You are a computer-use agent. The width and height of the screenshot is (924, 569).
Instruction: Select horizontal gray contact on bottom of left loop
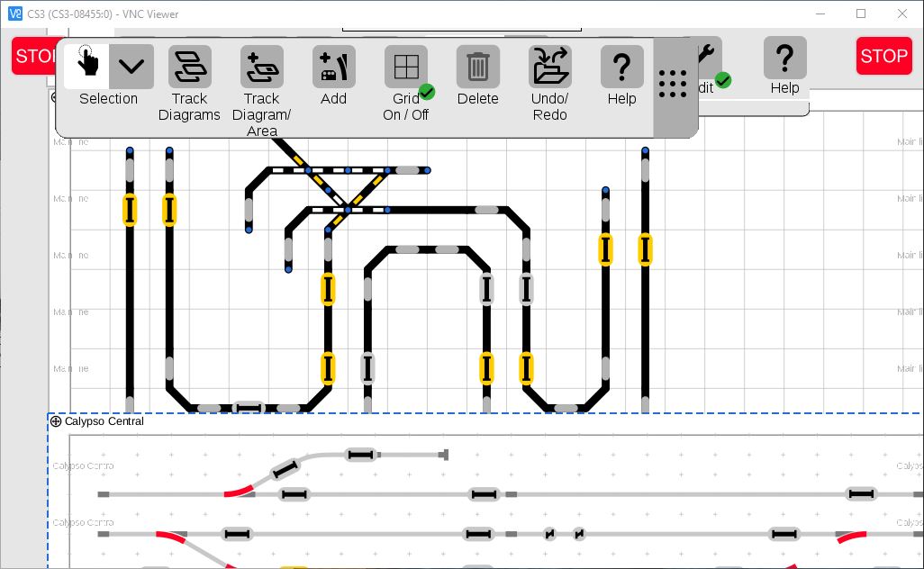coord(248,408)
